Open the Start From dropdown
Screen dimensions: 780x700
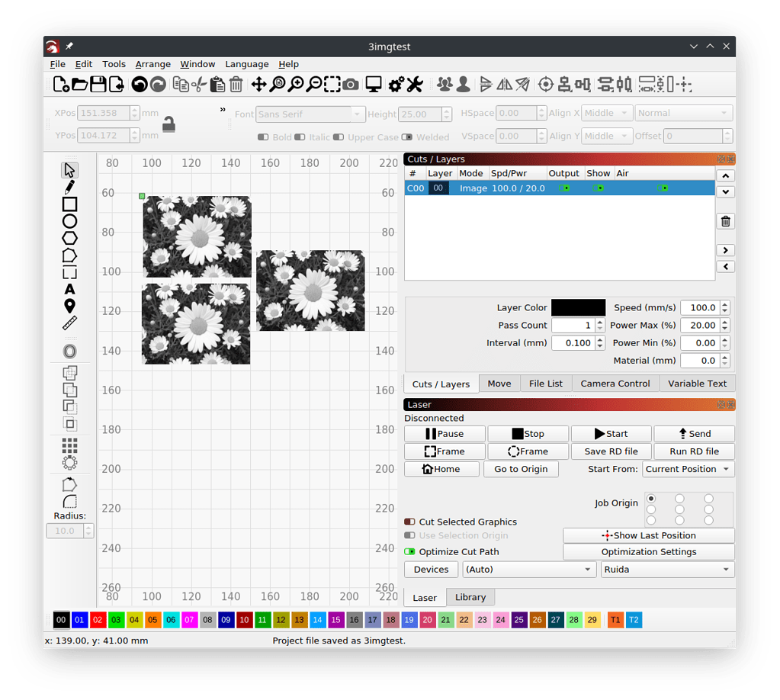(688, 469)
